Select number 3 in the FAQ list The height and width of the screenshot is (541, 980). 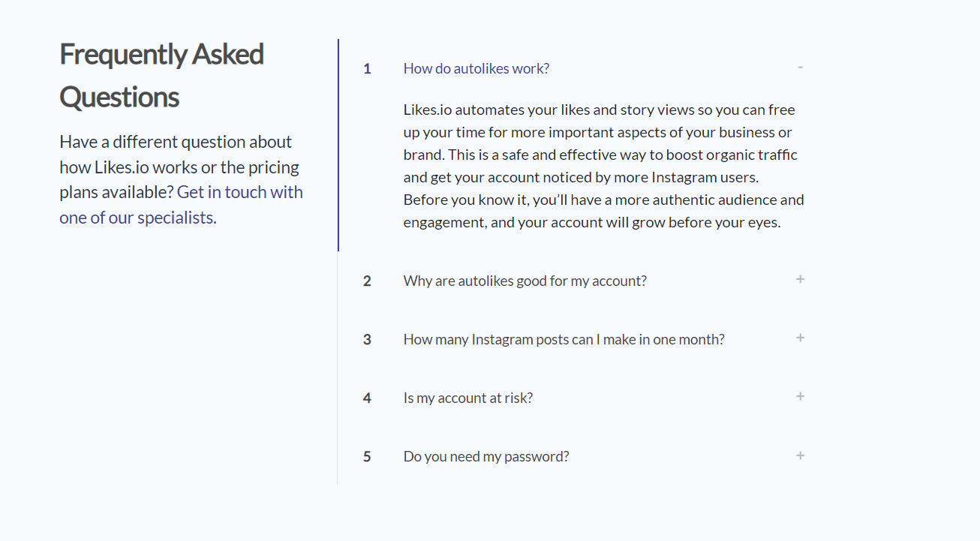(367, 340)
